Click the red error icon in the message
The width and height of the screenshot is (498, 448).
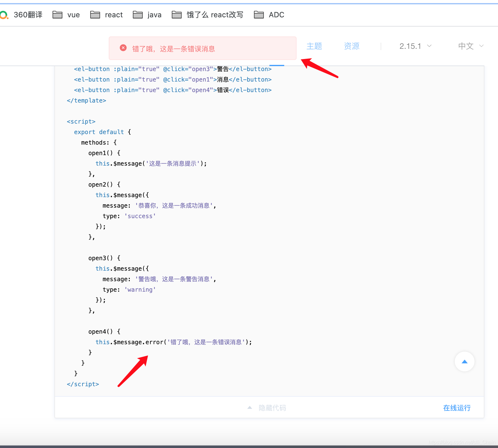tap(123, 48)
